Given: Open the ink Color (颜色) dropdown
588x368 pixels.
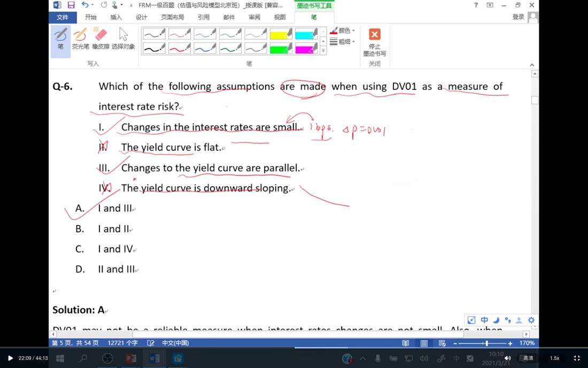Looking at the screenshot, I should 342,31.
